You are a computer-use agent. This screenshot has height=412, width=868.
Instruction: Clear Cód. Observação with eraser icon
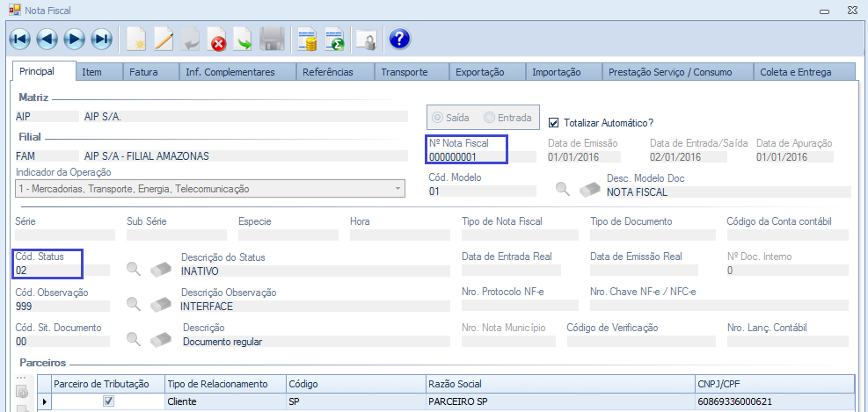point(160,304)
